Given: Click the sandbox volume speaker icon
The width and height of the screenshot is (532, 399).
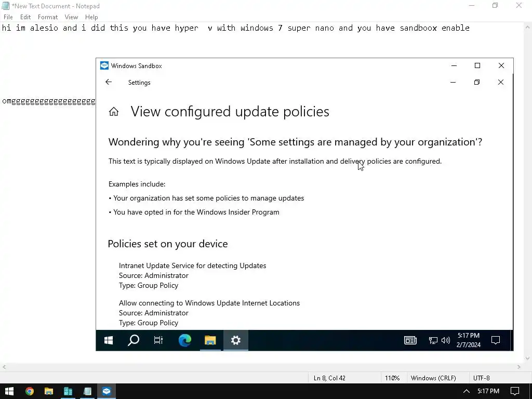Looking at the screenshot, I should click(x=445, y=340).
